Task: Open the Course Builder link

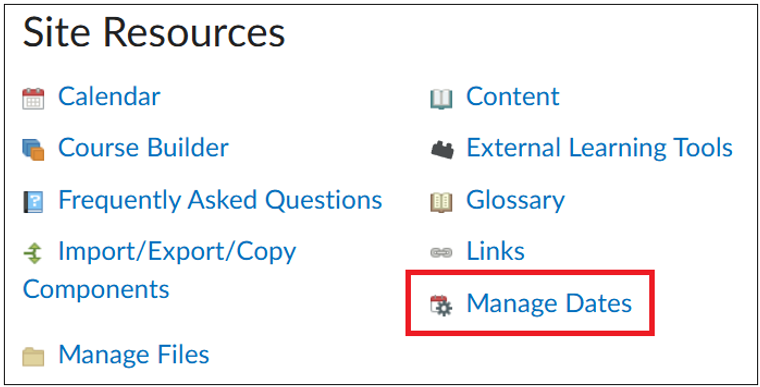Action: [143, 147]
